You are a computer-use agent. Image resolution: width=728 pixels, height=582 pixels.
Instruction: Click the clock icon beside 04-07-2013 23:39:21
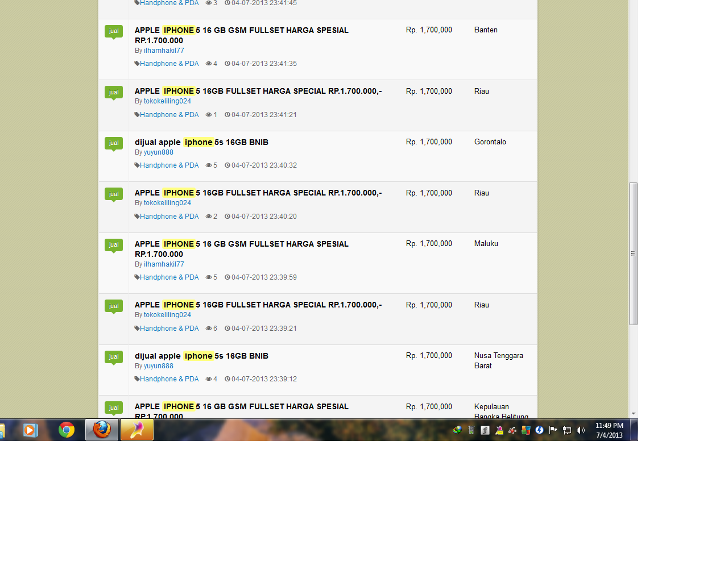227,329
